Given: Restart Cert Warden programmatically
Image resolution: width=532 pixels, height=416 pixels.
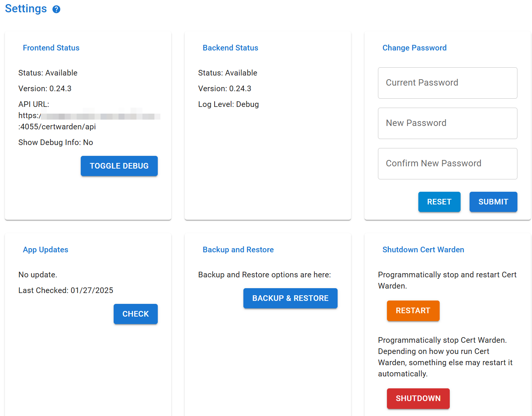Looking at the screenshot, I should point(413,311).
